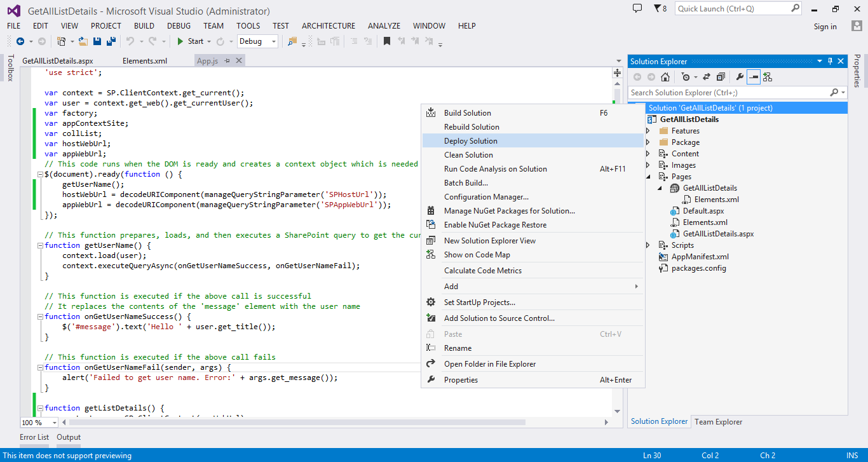Open the BUILD menu
The image size is (868, 462).
(x=144, y=26)
